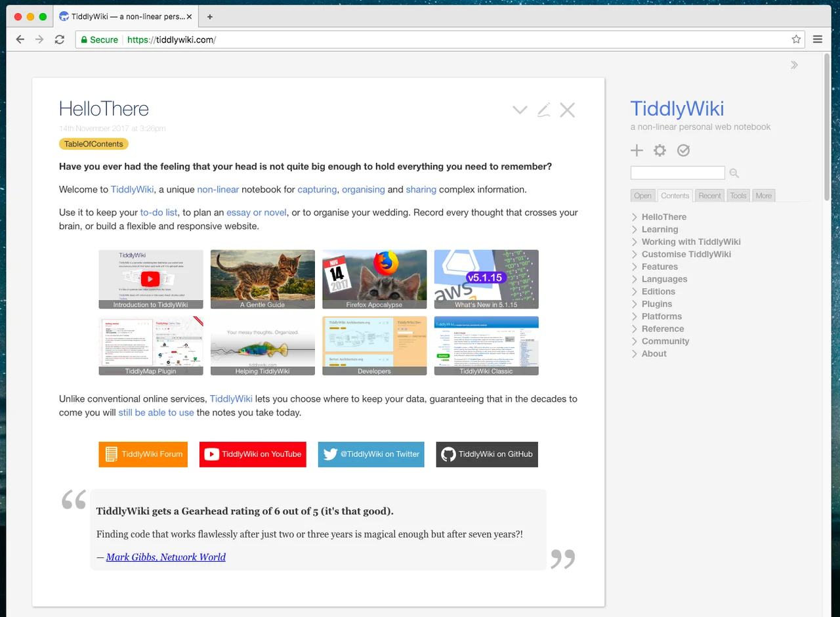Expand the Community contents entry
The height and width of the screenshot is (617, 840).
635,342
